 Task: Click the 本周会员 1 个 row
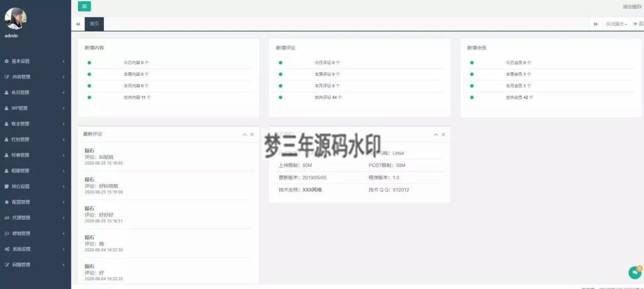pyautogui.click(x=551, y=74)
